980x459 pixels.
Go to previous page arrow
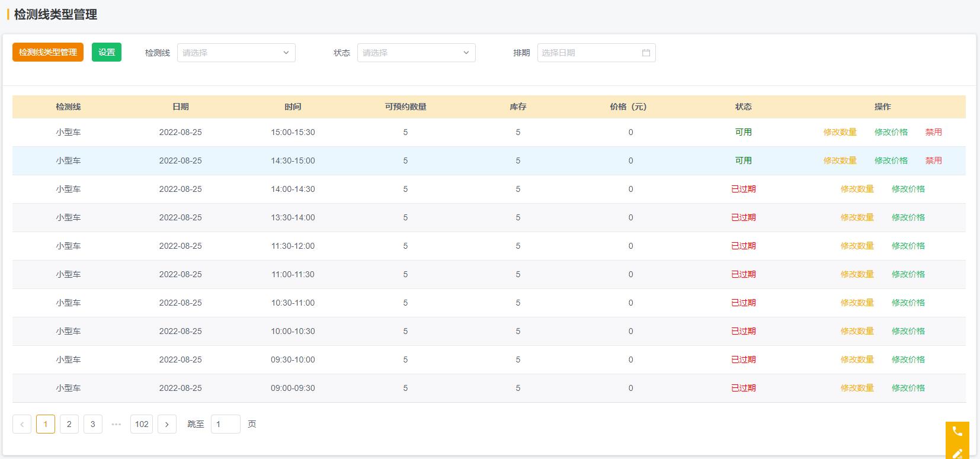pyautogui.click(x=22, y=424)
